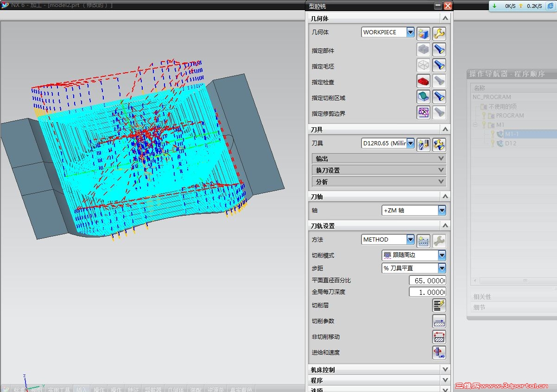The height and width of the screenshot is (392, 557).
Task: Collapse the 刀具 section header
Action: click(x=380, y=130)
